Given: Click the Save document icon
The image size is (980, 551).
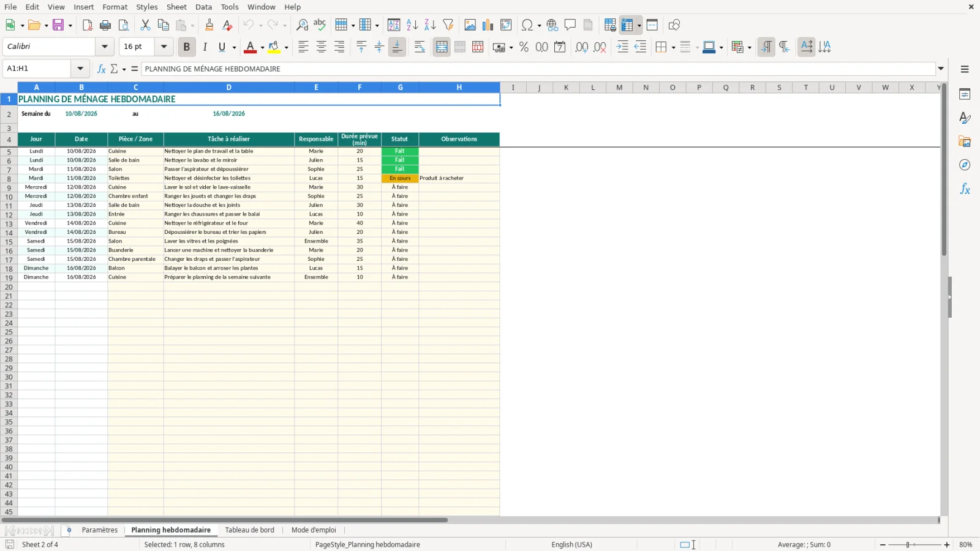Looking at the screenshot, I should (x=58, y=25).
